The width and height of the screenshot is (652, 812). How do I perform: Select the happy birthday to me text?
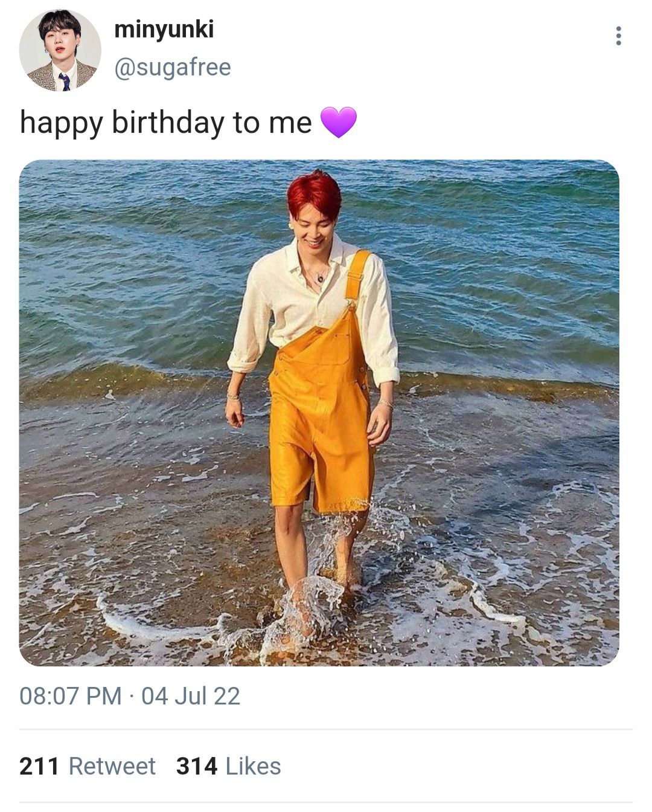click(166, 123)
